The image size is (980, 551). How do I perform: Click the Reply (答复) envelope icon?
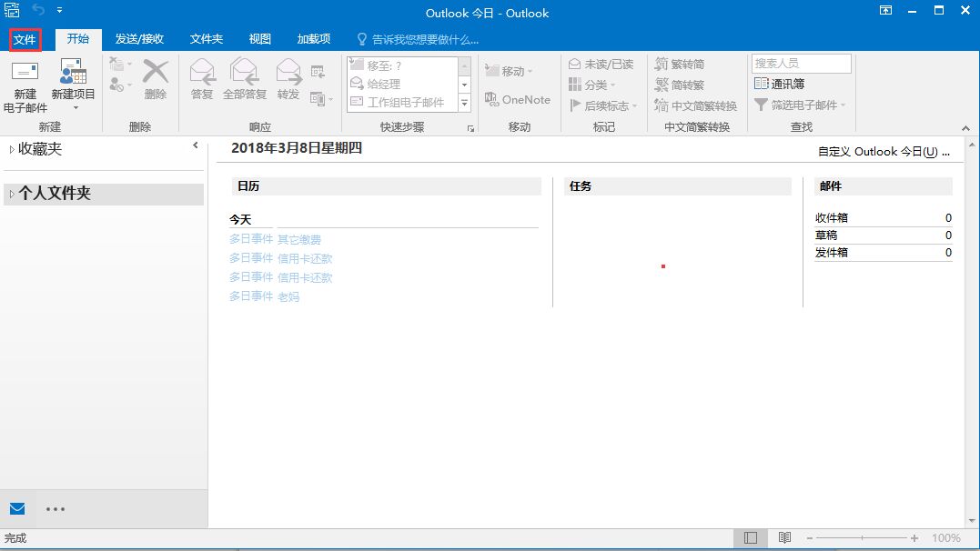202,72
